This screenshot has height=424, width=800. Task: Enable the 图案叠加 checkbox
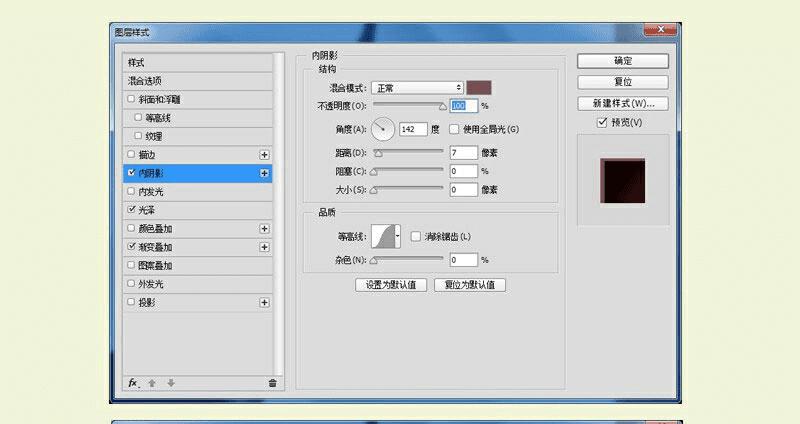click(x=131, y=265)
